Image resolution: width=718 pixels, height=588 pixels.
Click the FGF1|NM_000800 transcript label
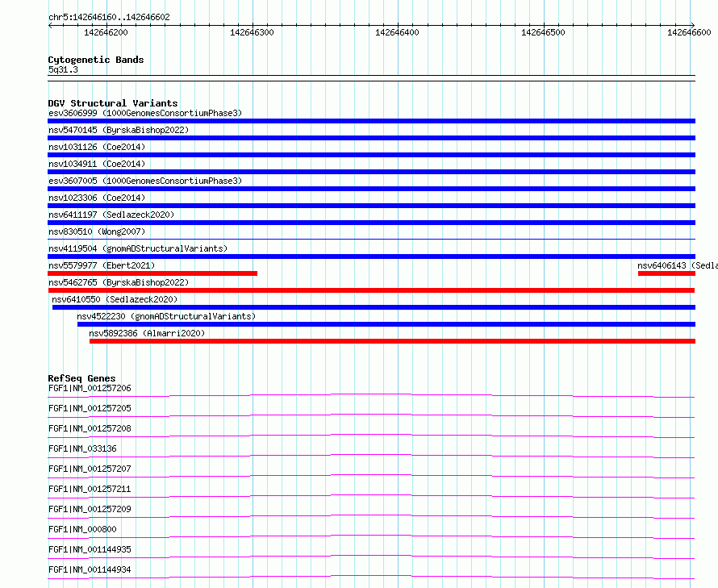(x=82, y=529)
